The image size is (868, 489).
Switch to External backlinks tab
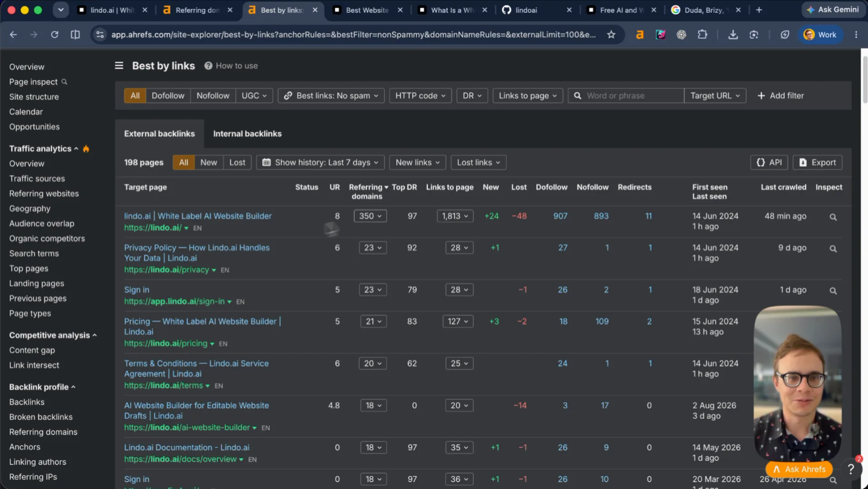(x=159, y=134)
